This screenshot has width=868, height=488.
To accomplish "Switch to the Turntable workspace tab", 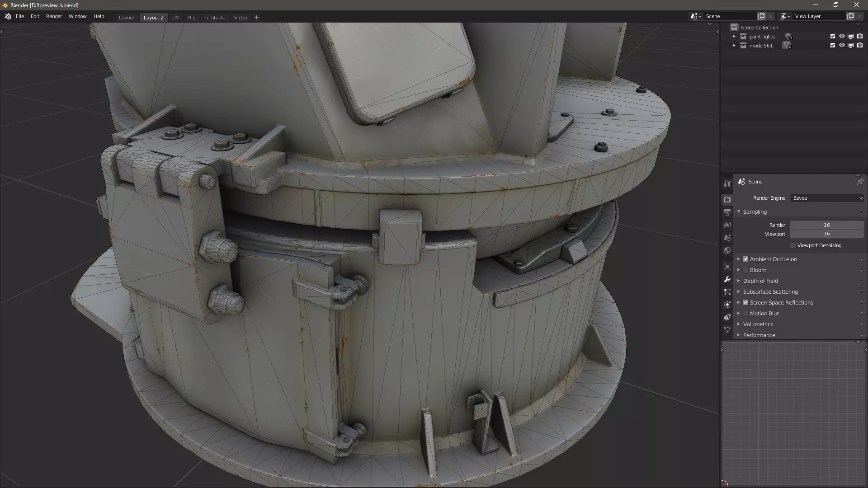I will pyautogui.click(x=214, y=18).
